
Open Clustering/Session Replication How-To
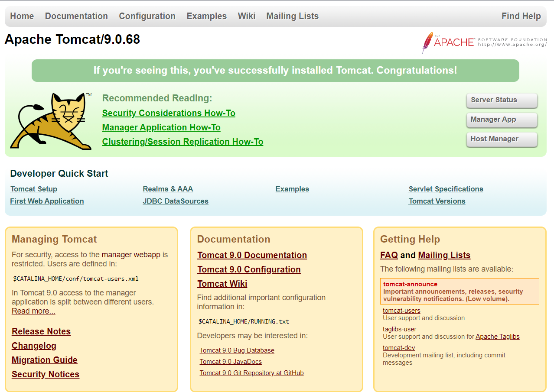182,142
